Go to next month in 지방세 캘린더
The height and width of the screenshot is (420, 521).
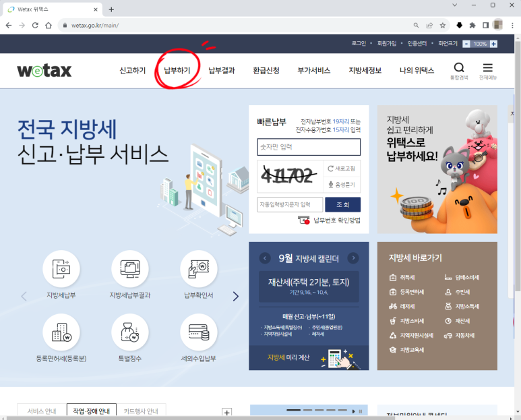click(x=353, y=258)
